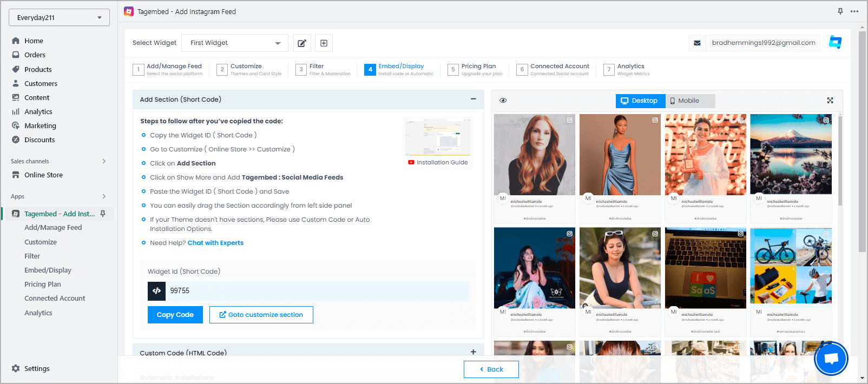868x384 pixels.
Task: Open Content section icon
Action: 16,97
